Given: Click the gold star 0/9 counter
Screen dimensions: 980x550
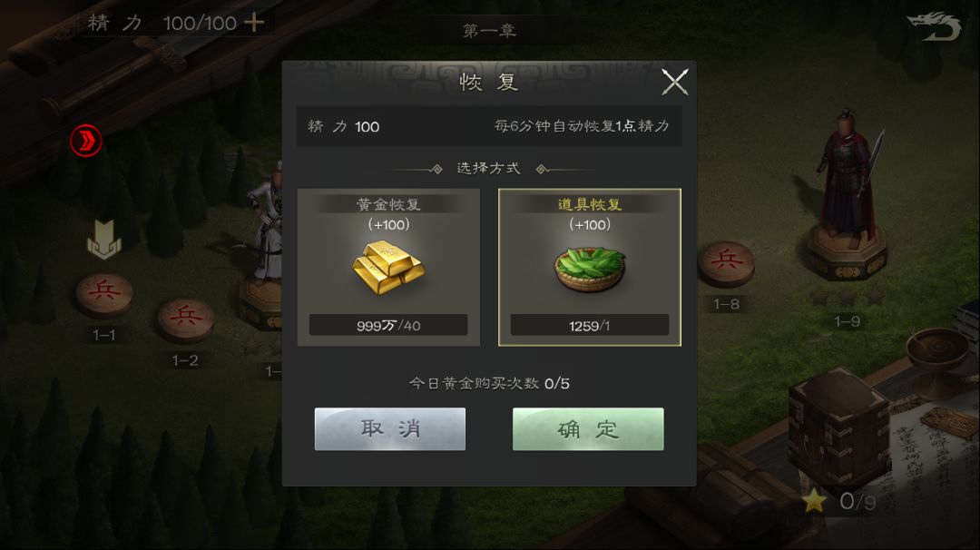Looking at the screenshot, I should click(838, 501).
